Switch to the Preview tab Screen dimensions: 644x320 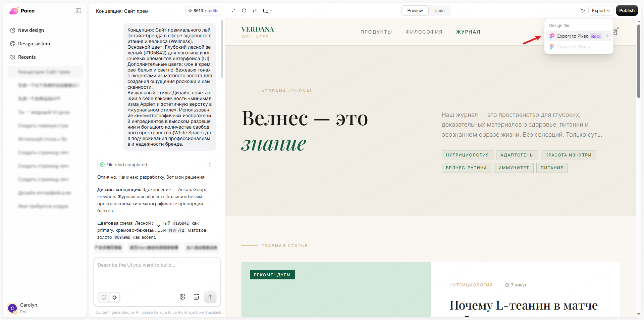tap(415, 11)
